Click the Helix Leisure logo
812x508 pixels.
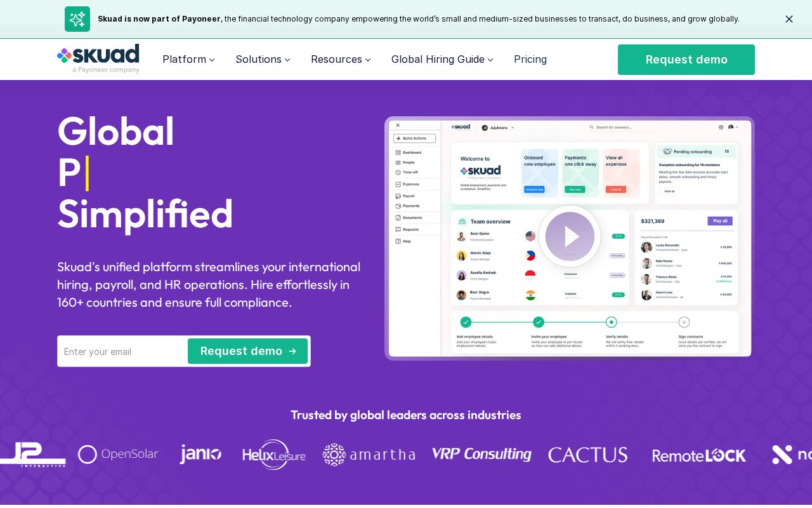pos(274,455)
